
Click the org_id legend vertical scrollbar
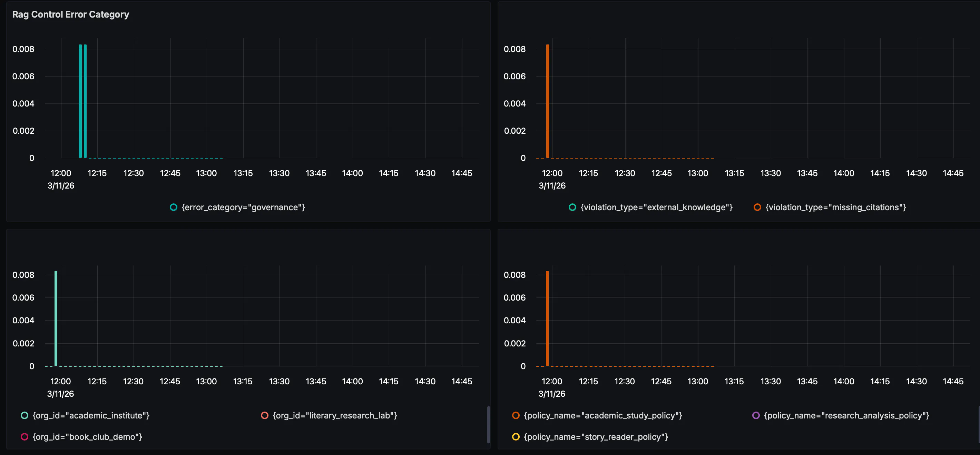pyautogui.click(x=489, y=425)
